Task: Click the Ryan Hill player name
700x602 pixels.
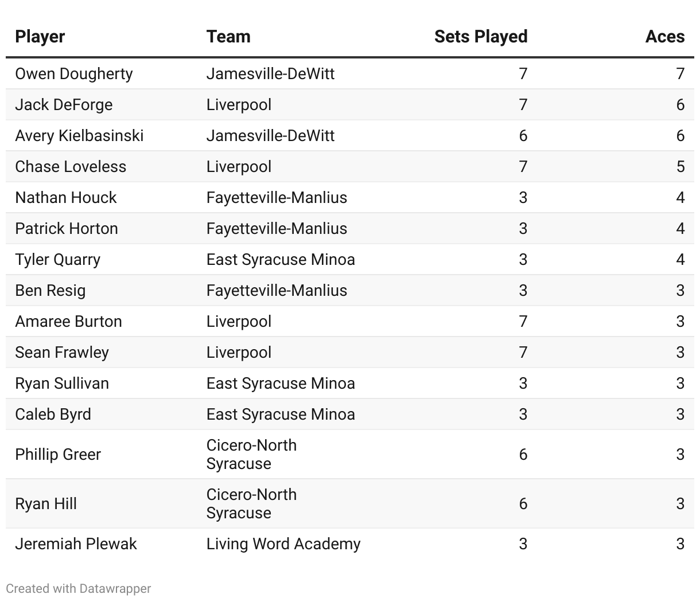Action: coord(46,504)
